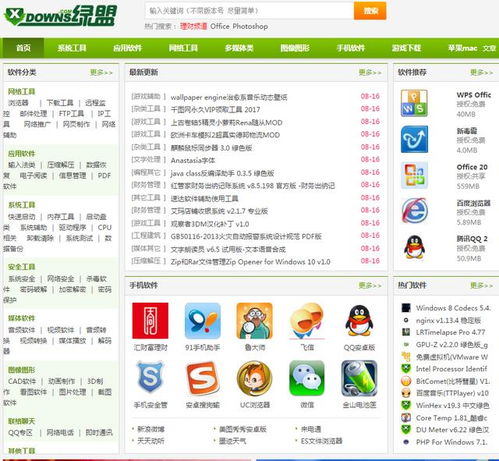
Task: Focus the keyword search input field
Action: [249, 11]
